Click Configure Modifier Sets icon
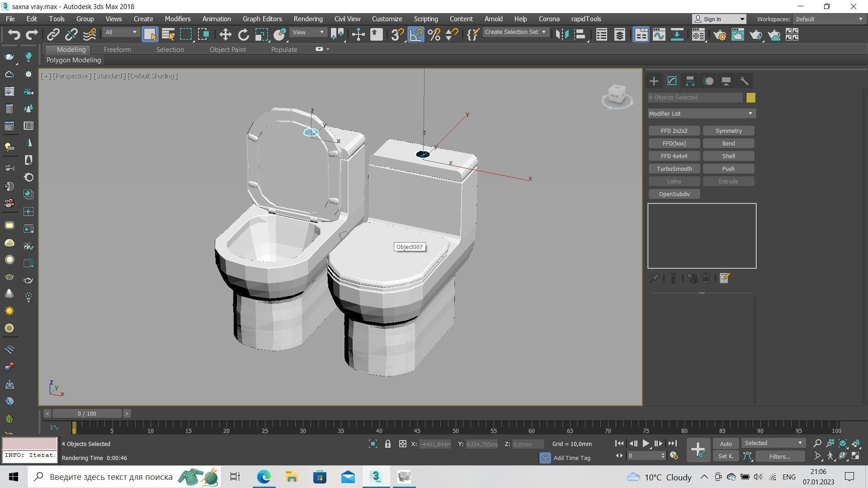The height and width of the screenshot is (488, 868). coord(724,278)
